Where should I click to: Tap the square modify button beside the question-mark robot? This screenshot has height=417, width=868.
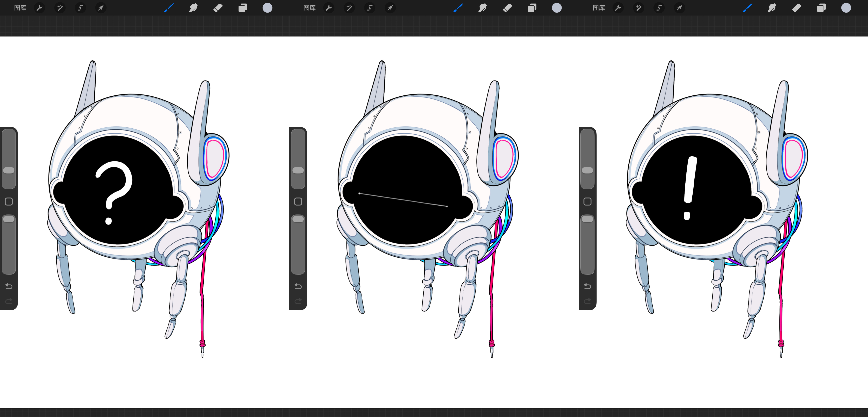pyautogui.click(x=9, y=202)
